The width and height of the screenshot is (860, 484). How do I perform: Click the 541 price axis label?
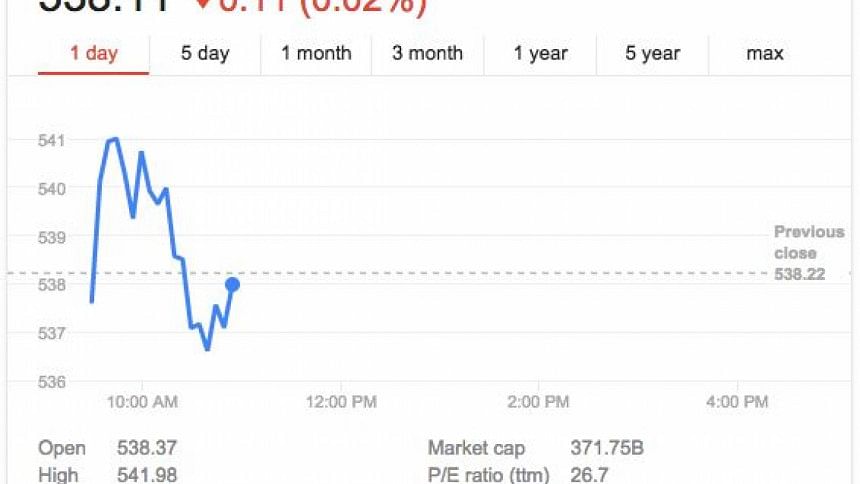click(51, 140)
